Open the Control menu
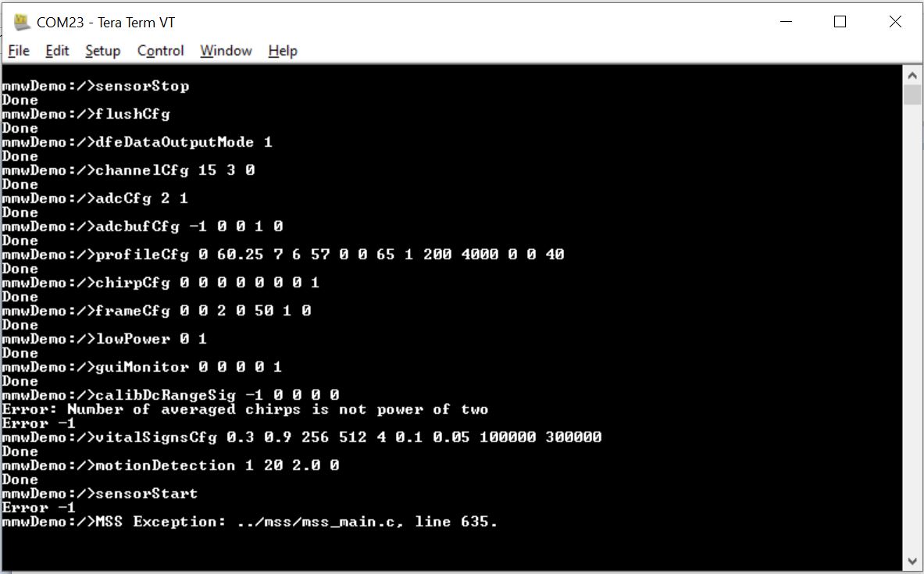 tap(160, 51)
